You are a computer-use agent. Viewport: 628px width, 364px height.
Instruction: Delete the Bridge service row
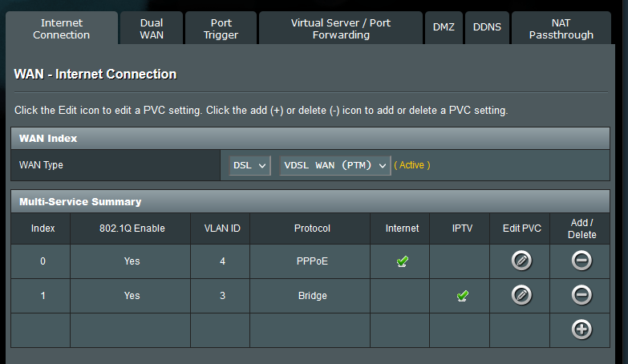(x=581, y=295)
